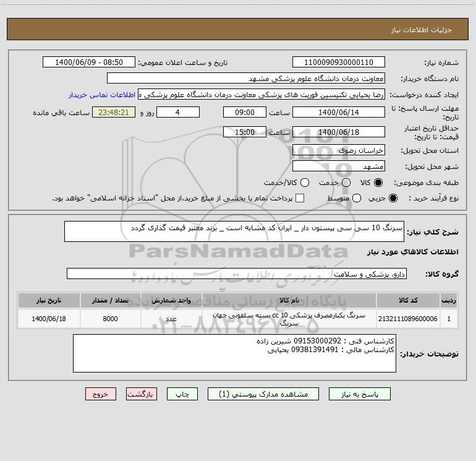Click the quantity cell 8000
Screen dimensions: 476x461
pos(110,319)
